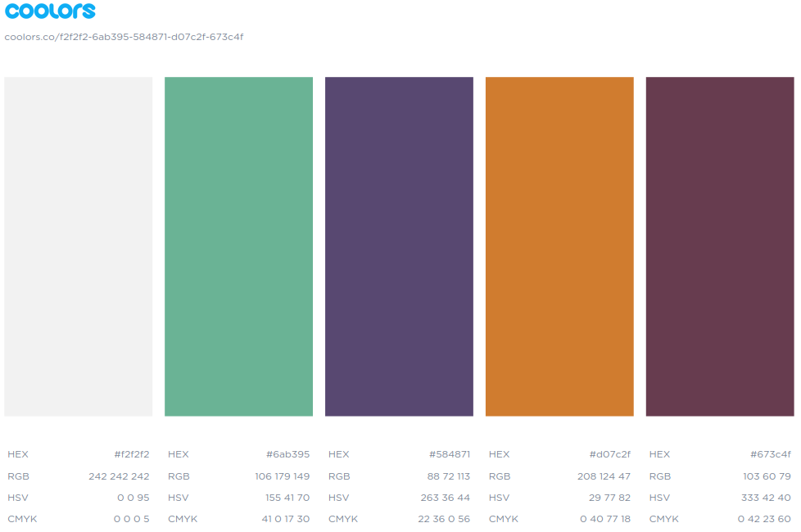This screenshot has width=801, height=532.
Task: Select the maroon #673c4f swatch
Action: point(720,246)
